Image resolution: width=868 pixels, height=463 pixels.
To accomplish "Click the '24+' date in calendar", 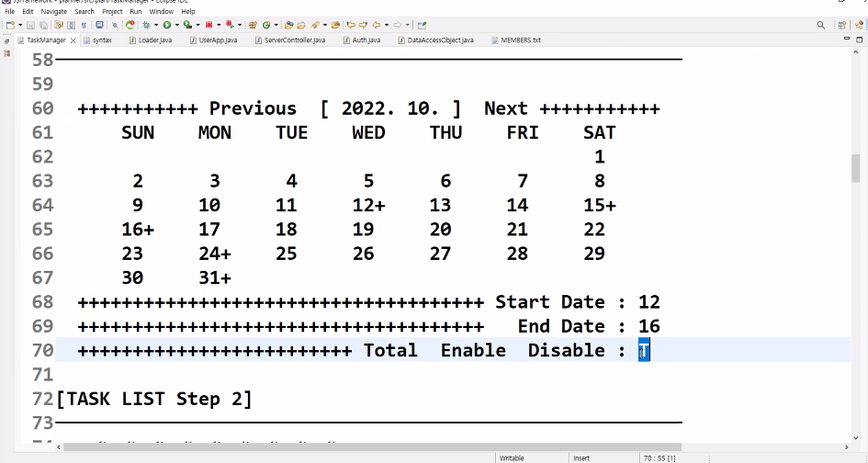I will pos(215,254).
